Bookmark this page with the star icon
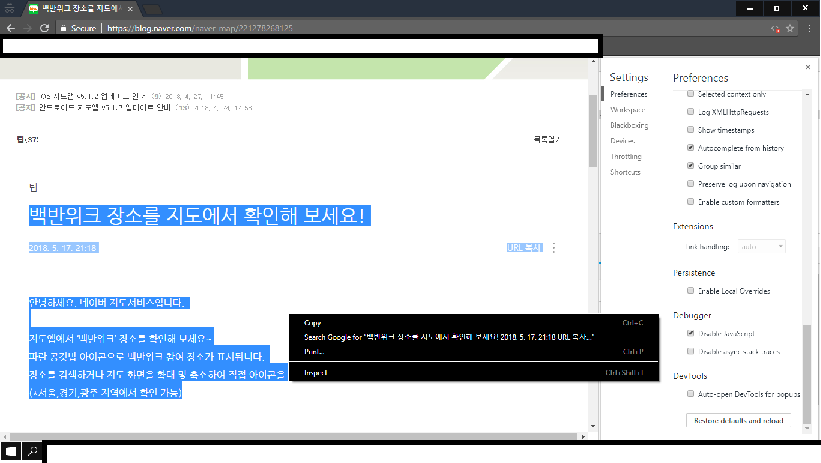This screenshot has height=463, width=821. tap(790, 28)
